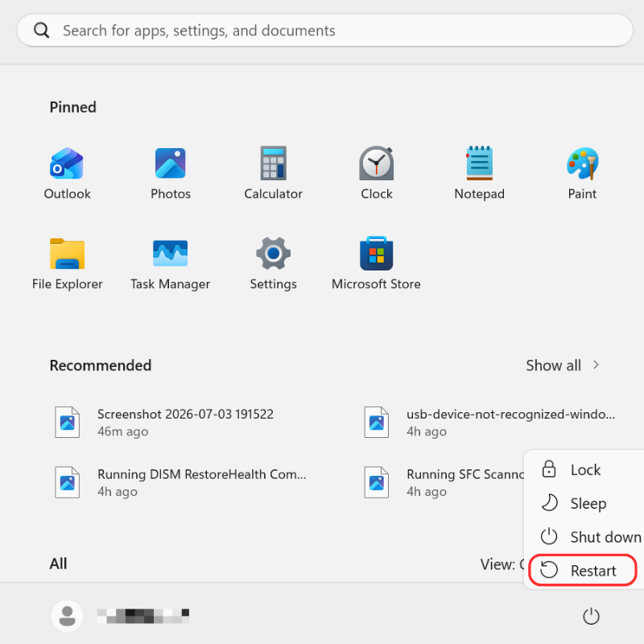The width and height of the screenshot is (644, 644).
Task: Open the Paint app
Action: (582, 173)
